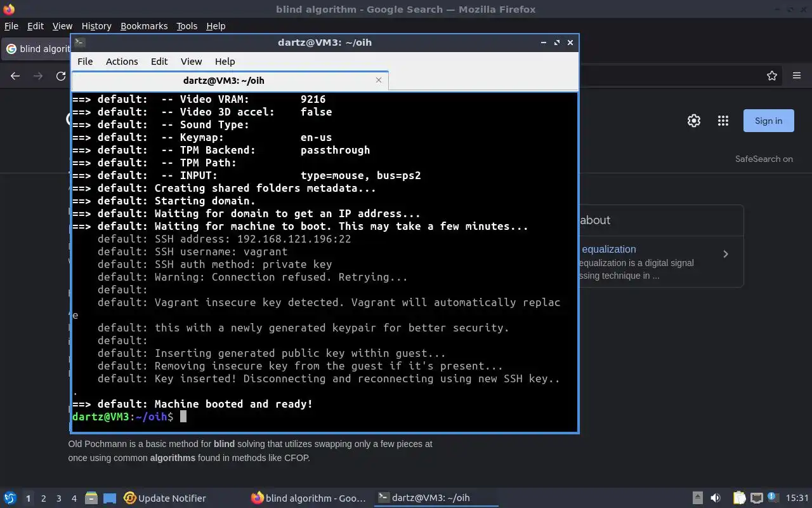Open Update Notifier from taskbar
This screenshot has width=812, height=508.
pos(165,498)
